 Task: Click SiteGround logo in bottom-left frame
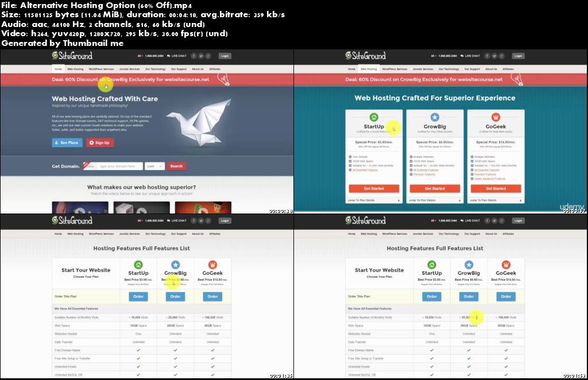(72, 220)
